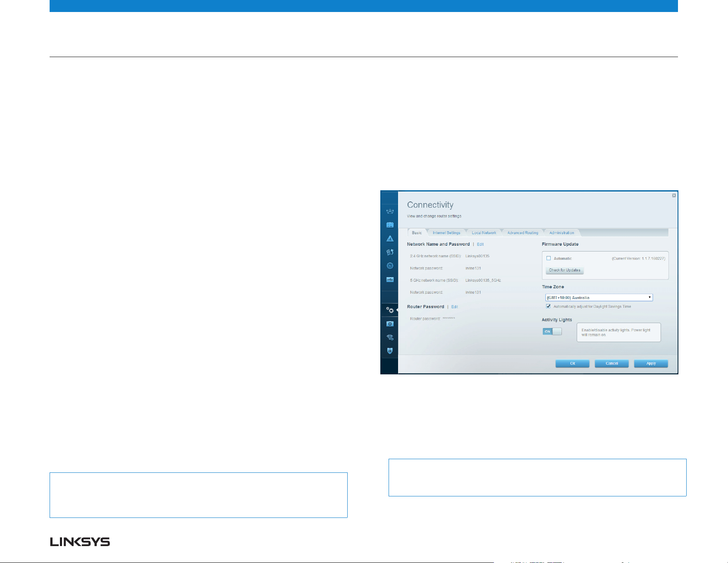
Task: Open the Advanced Routing tab
Action: click(523, 233)
